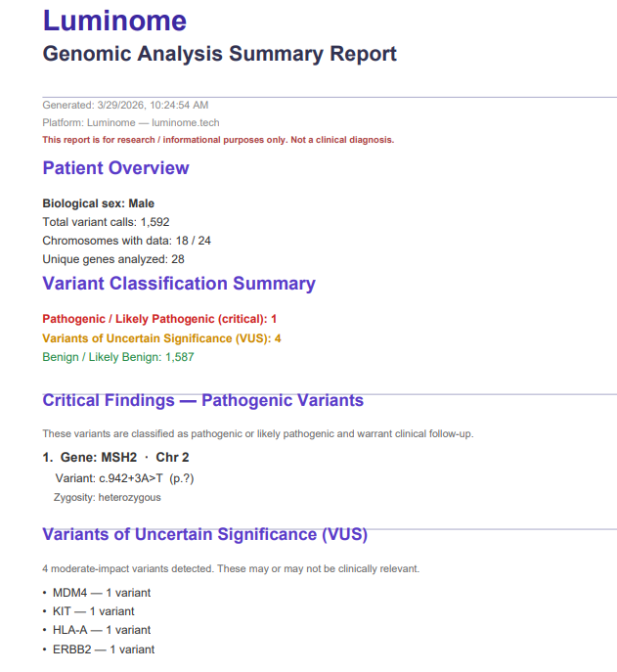This screenshot has width=617, height=672.
Task: Click the red research-only disclaimer text
Action: 218,140
